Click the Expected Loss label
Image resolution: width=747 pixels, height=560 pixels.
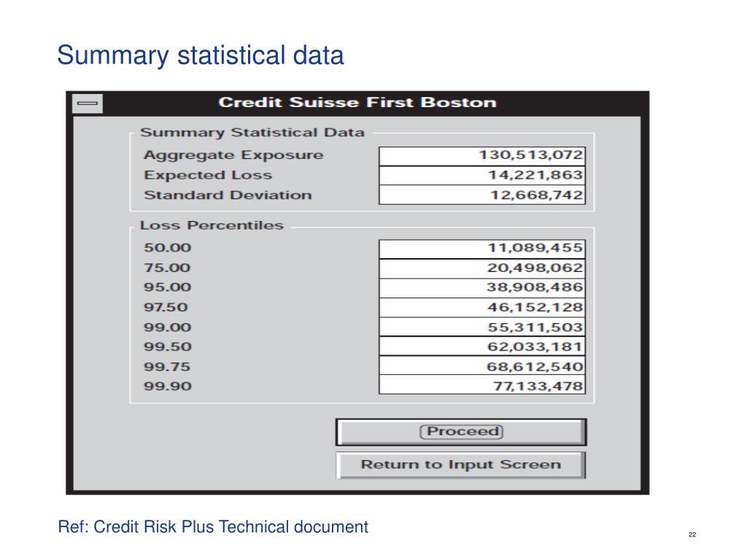pos(208,176)
